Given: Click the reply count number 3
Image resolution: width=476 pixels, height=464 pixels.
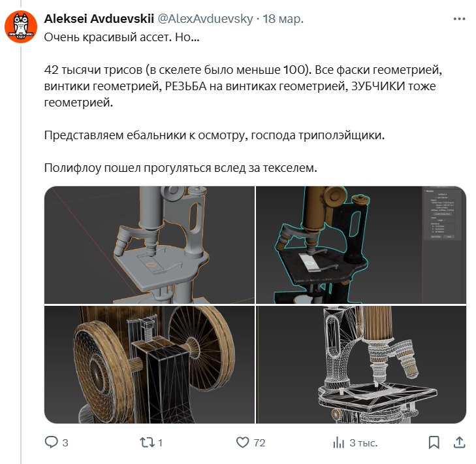Looking at the screenshot, I should point(65,443).
